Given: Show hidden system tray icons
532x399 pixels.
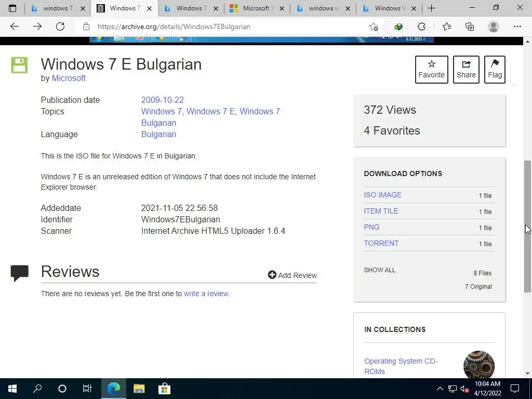Looking at the screenshot, I should pos(440,389).
